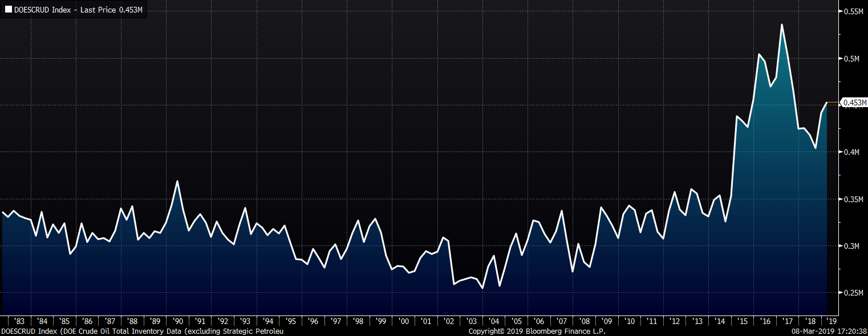Click the '83 year label on x-axis
The height and width of the screenshot is (336, 868).
pyautogui.click(x=19, y=321)
